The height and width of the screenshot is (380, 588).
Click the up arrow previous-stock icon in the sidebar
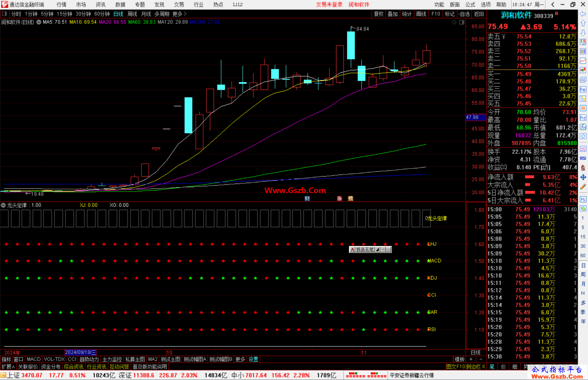tap(583, 23)
